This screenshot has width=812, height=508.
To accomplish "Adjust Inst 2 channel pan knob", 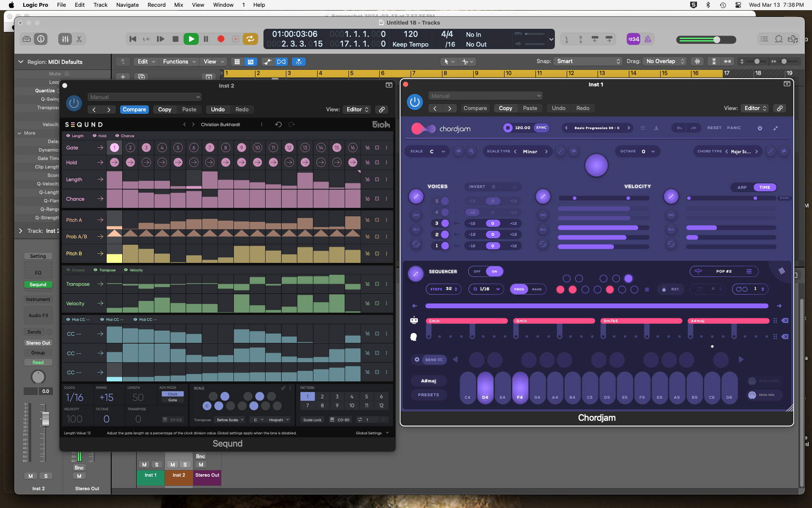I will [38, 377].
